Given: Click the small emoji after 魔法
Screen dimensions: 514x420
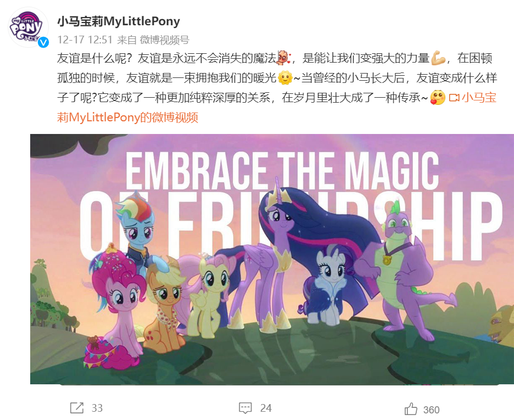Looking at the screenshot, I should [283, 58].
